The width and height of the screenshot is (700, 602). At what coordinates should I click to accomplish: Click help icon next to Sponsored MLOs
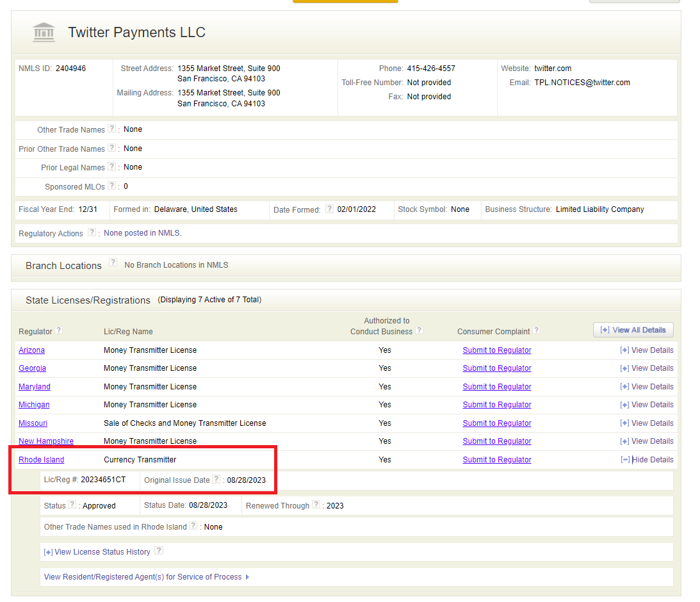point(112,186)
